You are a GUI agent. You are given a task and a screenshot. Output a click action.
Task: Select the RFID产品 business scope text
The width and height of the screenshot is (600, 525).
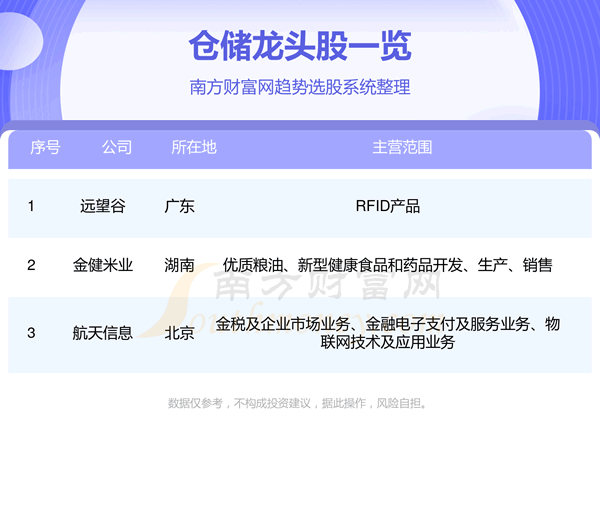click(x=387, y=206)
